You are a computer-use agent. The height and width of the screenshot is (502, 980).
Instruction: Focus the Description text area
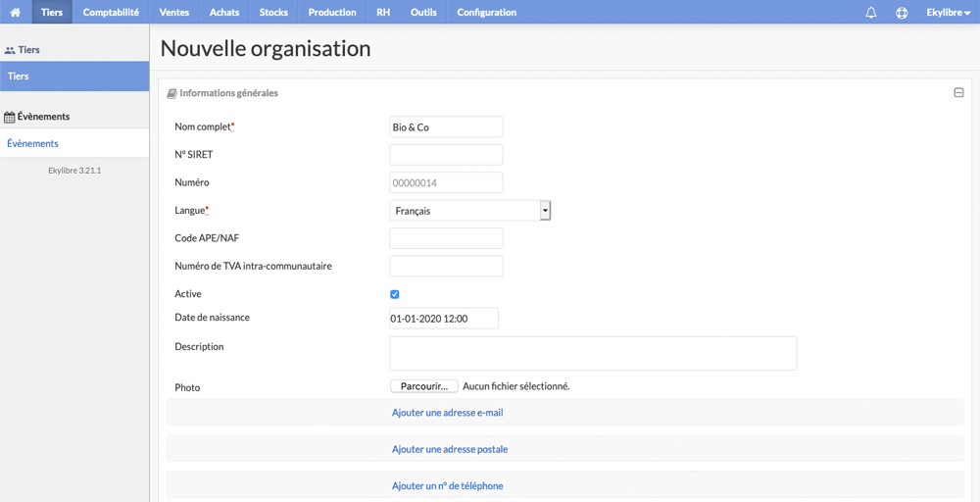click(593, 353)
